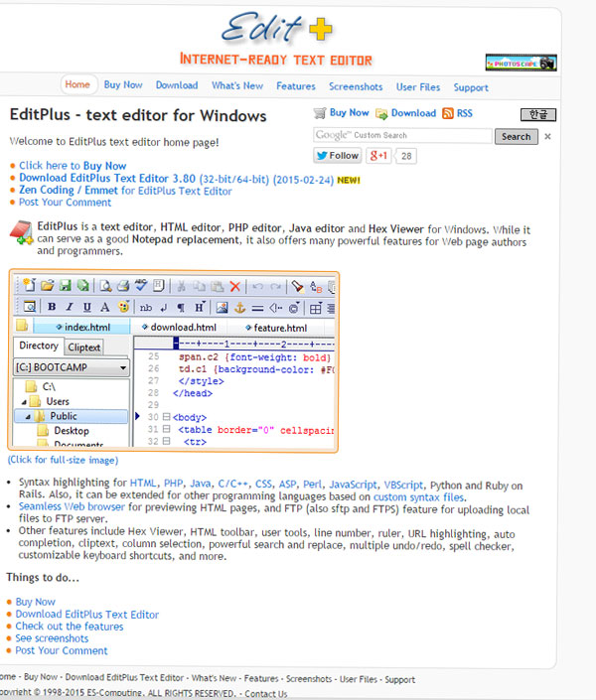Click the copyright special character icon
Screen dimensions: 596x700
point(294,308)
